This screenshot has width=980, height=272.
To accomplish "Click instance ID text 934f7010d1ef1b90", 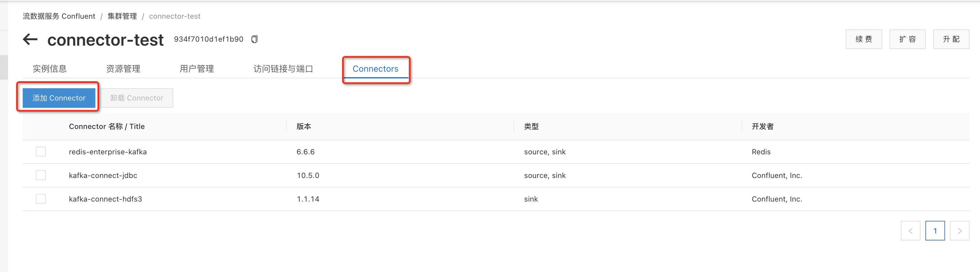I will pyautogui.click(x=209, y=39).
